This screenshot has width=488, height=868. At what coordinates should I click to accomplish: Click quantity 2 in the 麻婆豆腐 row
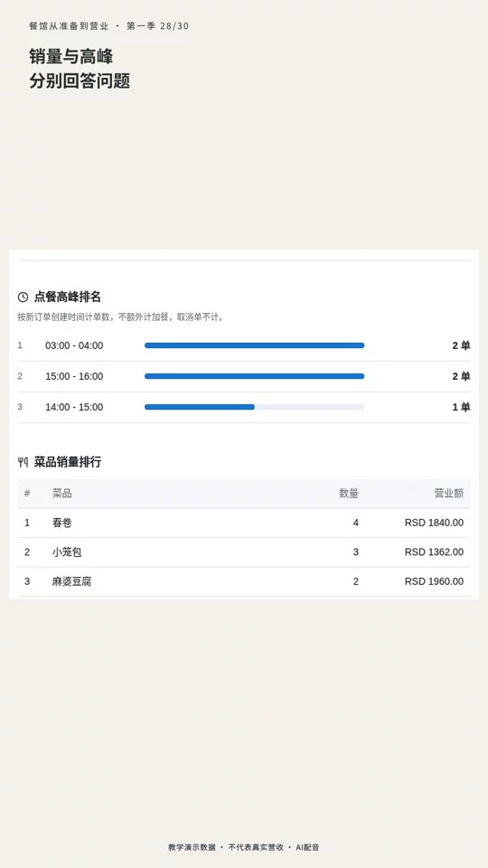click(356, 581)
